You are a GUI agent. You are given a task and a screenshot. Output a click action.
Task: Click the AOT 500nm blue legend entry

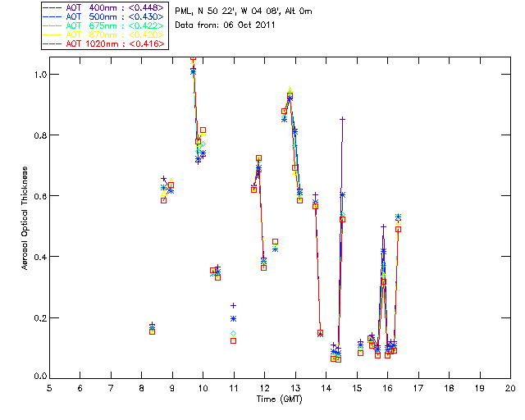coord(103,16)
